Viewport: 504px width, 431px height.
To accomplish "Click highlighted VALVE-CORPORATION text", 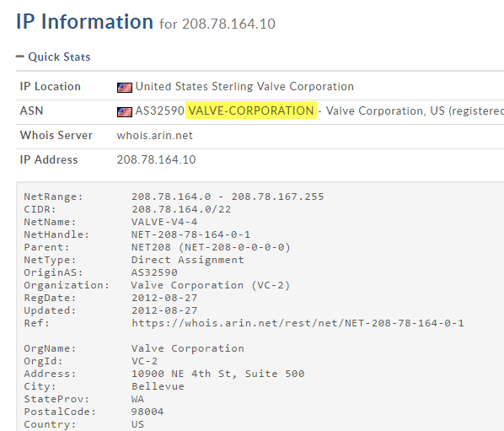I will (x=251, y=110).
